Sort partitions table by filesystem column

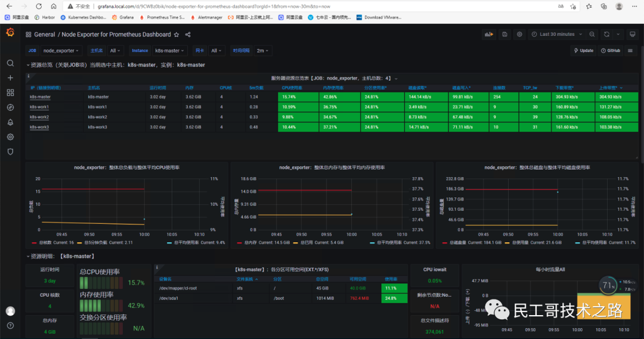(x=245, y=279)
